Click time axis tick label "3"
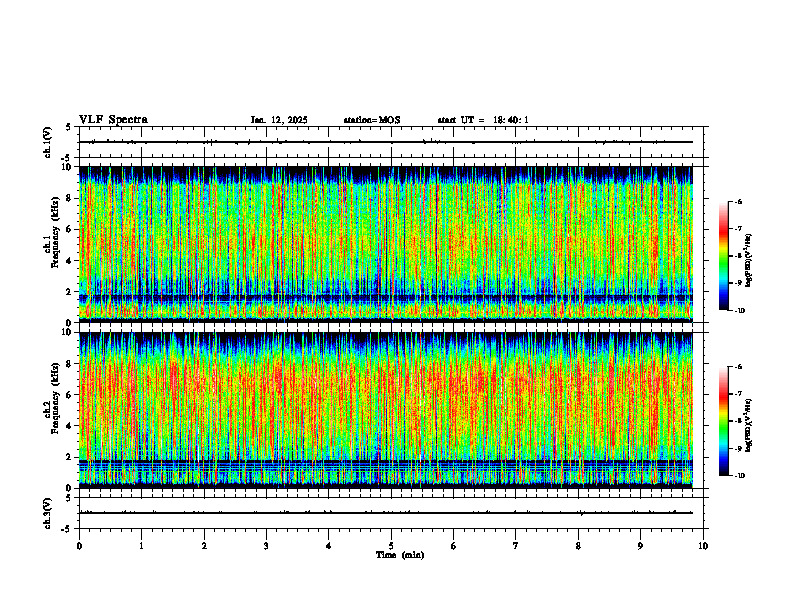The height and width of the screenshot is (612, 792). point(266,546)
